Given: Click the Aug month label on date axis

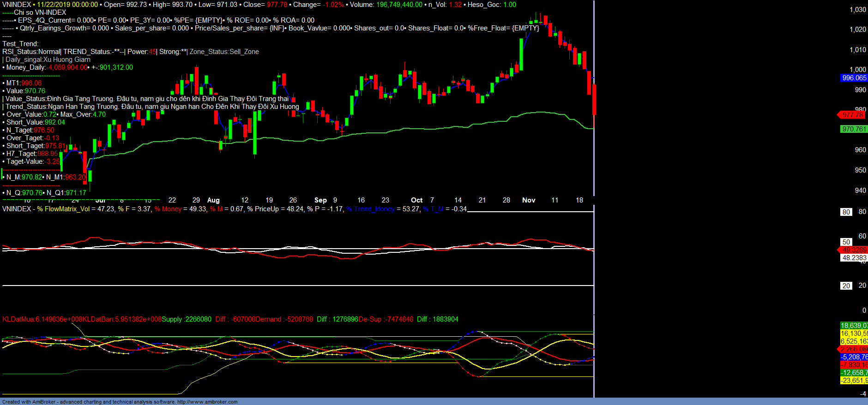Looking at the screenshot, I should [213, 200].
